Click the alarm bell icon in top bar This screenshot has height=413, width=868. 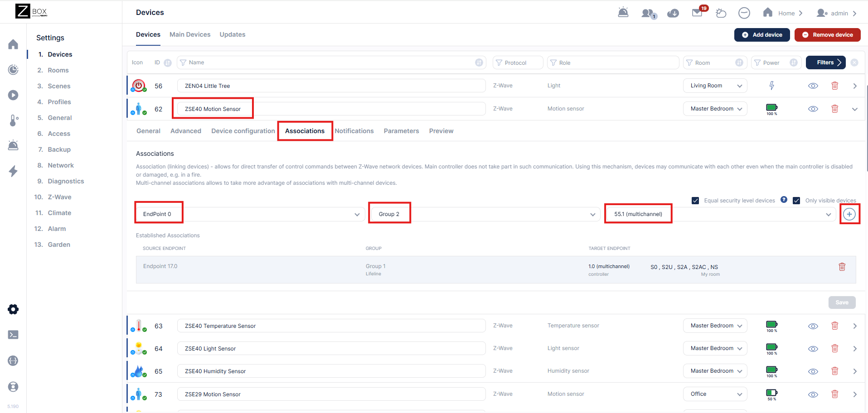(x=623, y=13)
